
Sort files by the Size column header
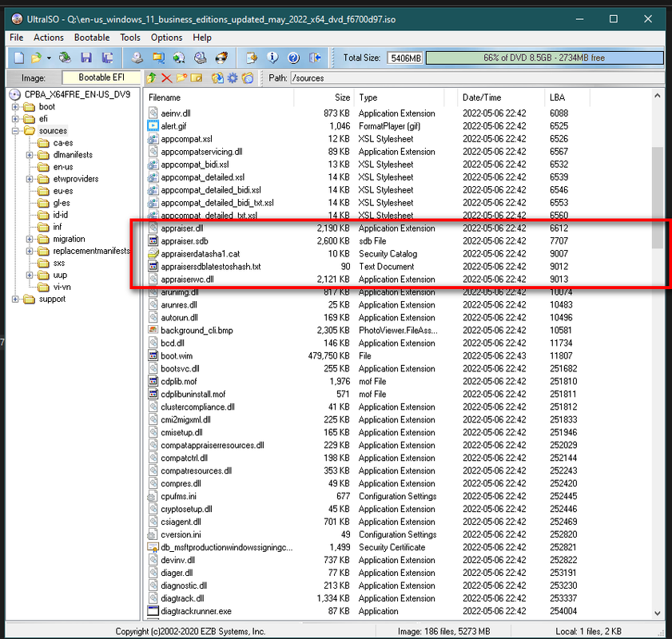324,97
